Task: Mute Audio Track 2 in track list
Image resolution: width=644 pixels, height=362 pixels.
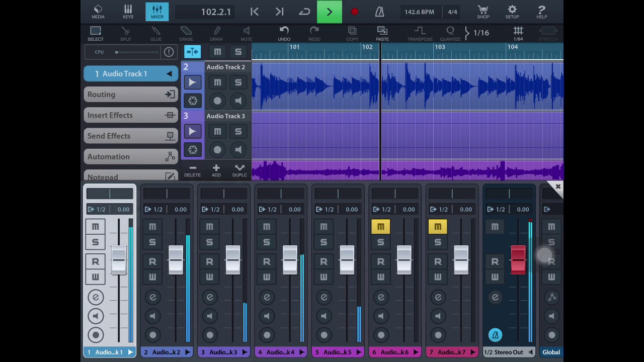Action: (x=217, y=82)
